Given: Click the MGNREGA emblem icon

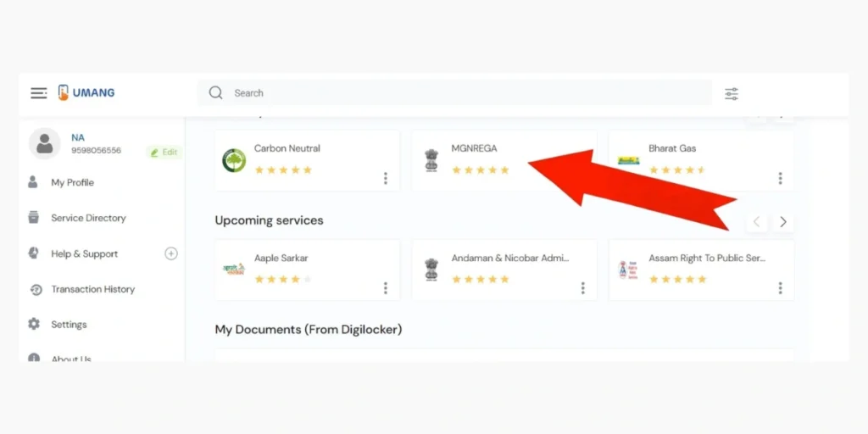Looking at the screenshot, I should [431, 160].
